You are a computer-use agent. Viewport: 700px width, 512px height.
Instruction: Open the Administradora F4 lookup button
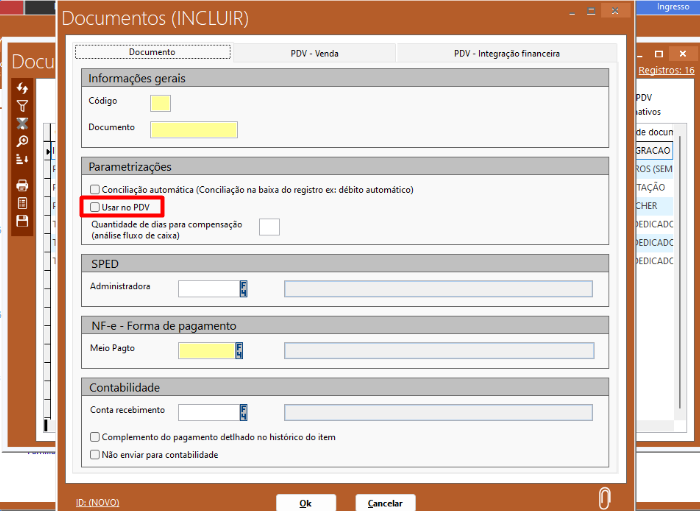(243, 289)
